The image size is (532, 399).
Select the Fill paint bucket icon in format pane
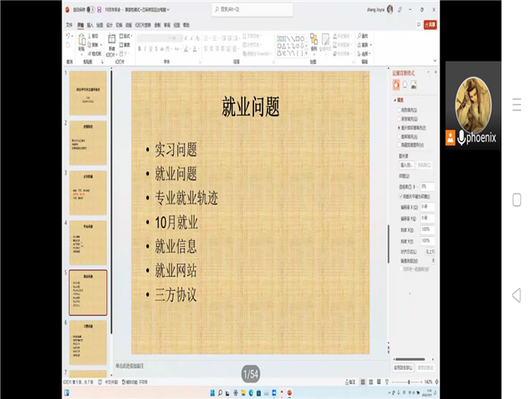[x=396, y=85]
